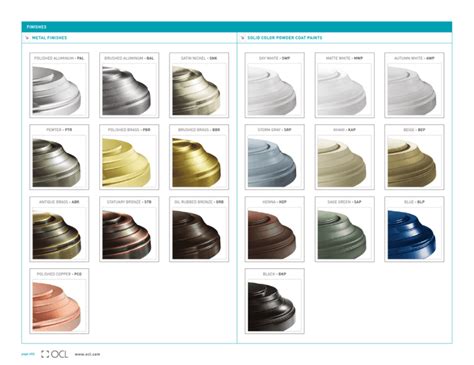Click the 'Sage Green - SAP' label text
The image size is (474, 365).
tap(344, 202)
